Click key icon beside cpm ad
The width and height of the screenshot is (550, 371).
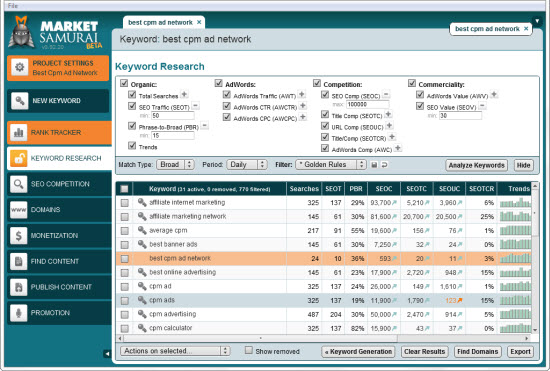(x=142, y=286)
